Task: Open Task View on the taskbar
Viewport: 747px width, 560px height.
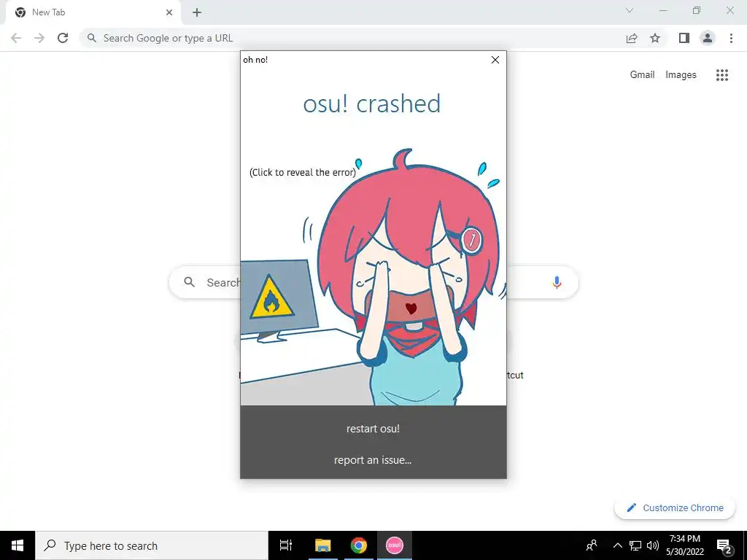Action: (286, 545)
